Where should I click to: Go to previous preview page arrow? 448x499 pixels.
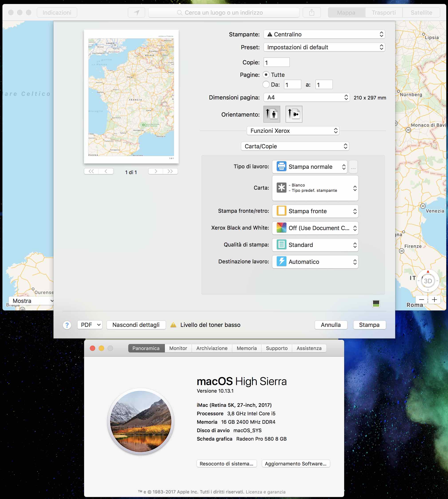tap(106, 171)
